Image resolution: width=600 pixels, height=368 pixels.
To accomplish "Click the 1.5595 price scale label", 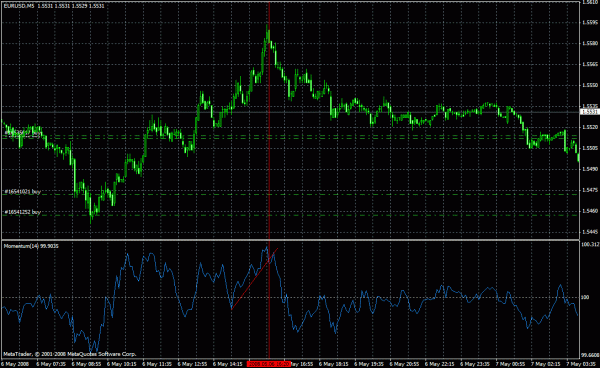I will [590, 22].
